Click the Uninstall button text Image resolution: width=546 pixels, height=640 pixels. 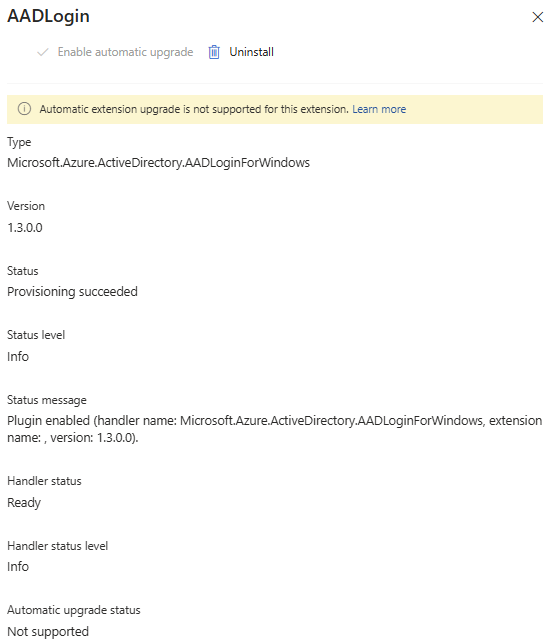click(x=251, y=52)
